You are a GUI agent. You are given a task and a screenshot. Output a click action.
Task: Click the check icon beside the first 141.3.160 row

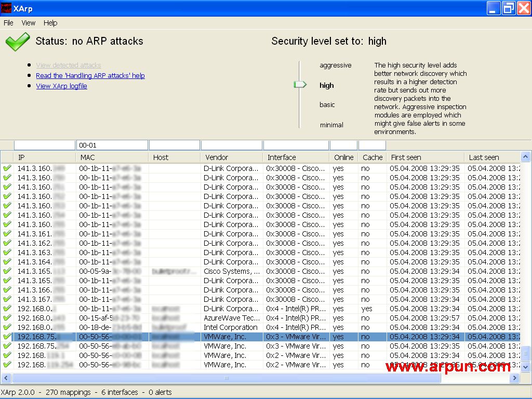tap(7, 168)
